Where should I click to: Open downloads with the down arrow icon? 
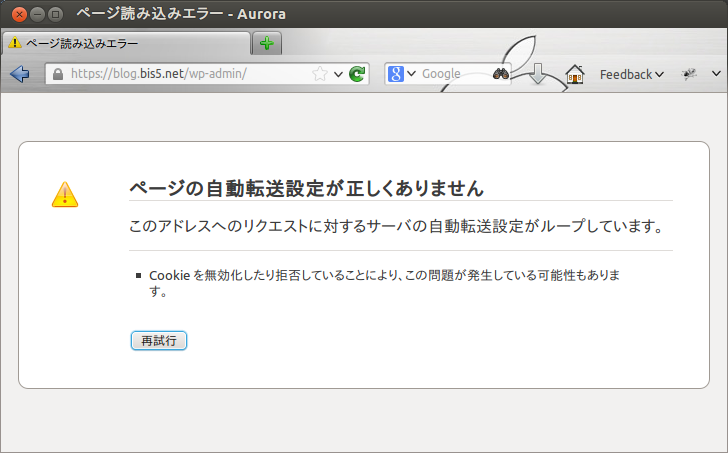(537, 74)
